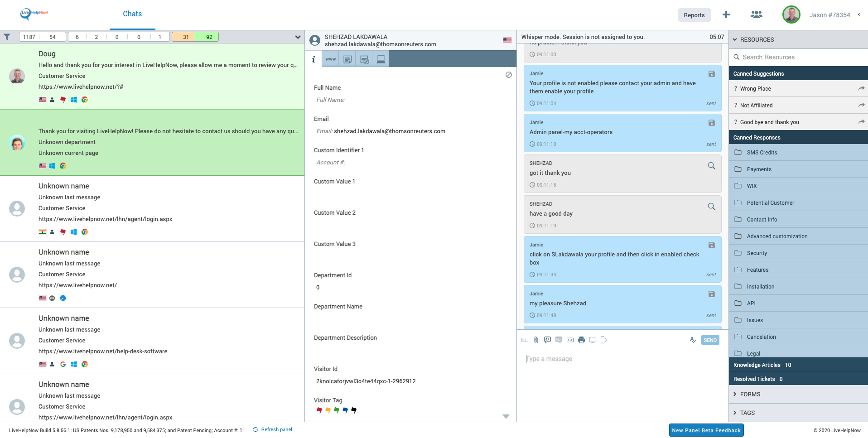This screenshot has width=868, height=438.
Task: Open canned responses speech bubble icon
Action: (547, 340)
